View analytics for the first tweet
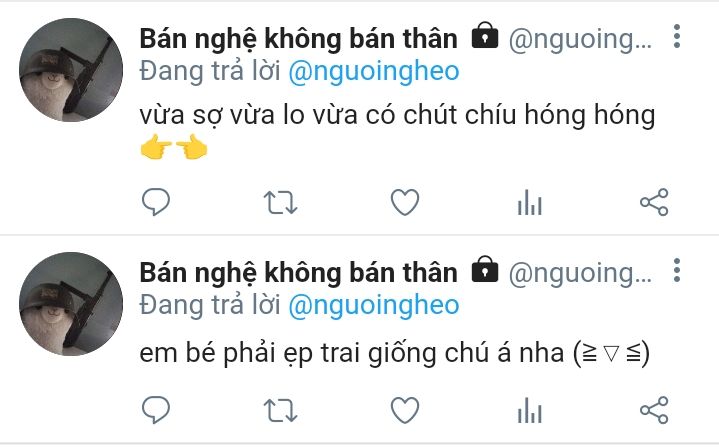This screenshot has height=448, width=719. pos(530,202)
